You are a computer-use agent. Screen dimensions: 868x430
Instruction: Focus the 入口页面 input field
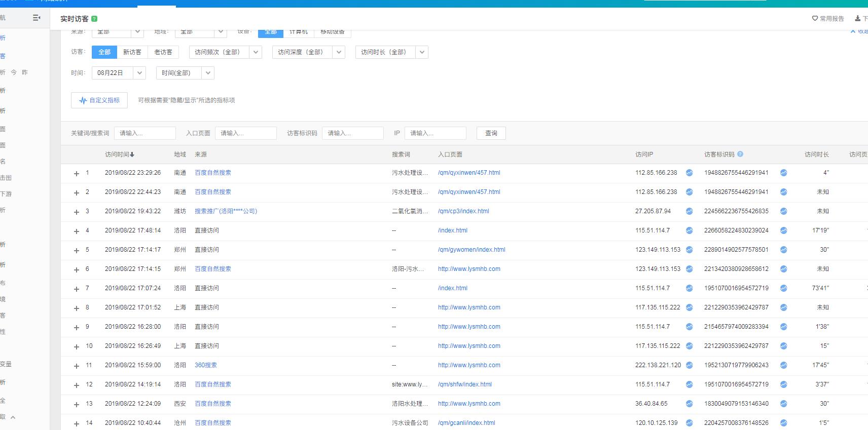coord(246,133)
